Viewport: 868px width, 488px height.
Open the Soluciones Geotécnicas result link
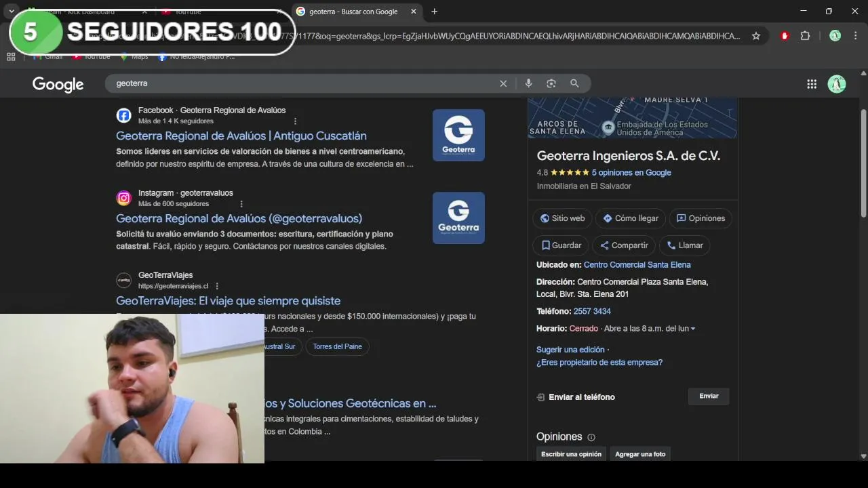(350, 403)
